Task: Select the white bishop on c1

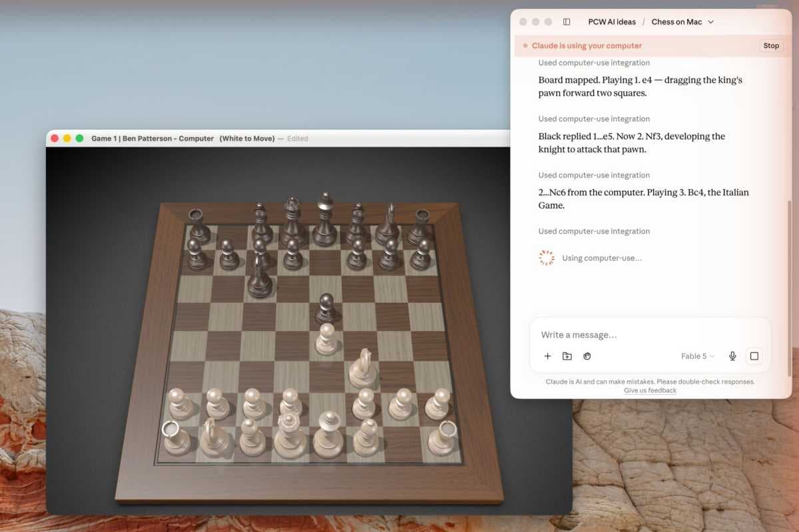Action: [x=252, y=437]
